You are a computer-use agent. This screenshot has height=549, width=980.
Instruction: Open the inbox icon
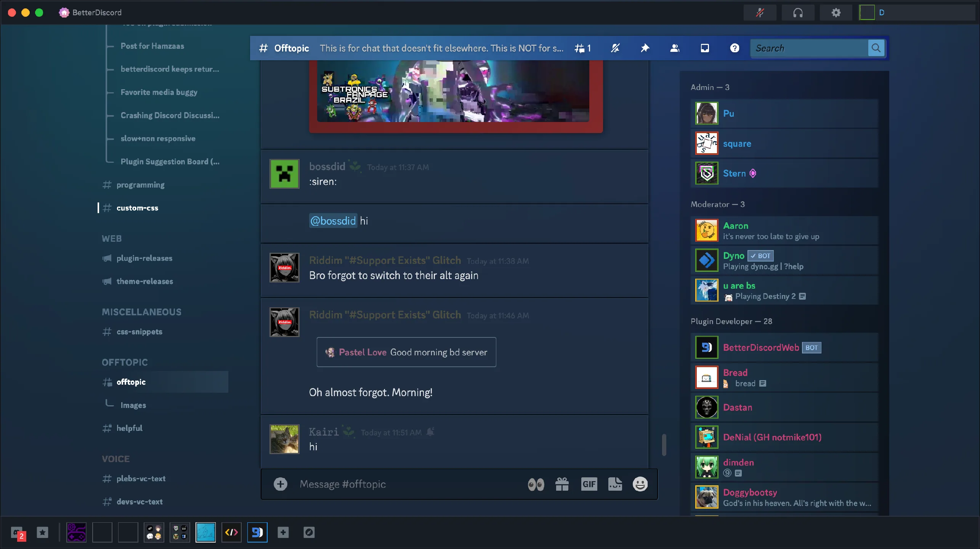coord(705,48)
